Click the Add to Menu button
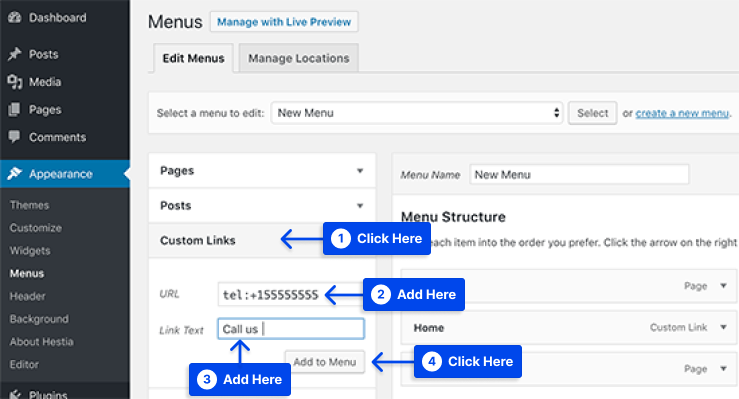 tap(325, 362)
